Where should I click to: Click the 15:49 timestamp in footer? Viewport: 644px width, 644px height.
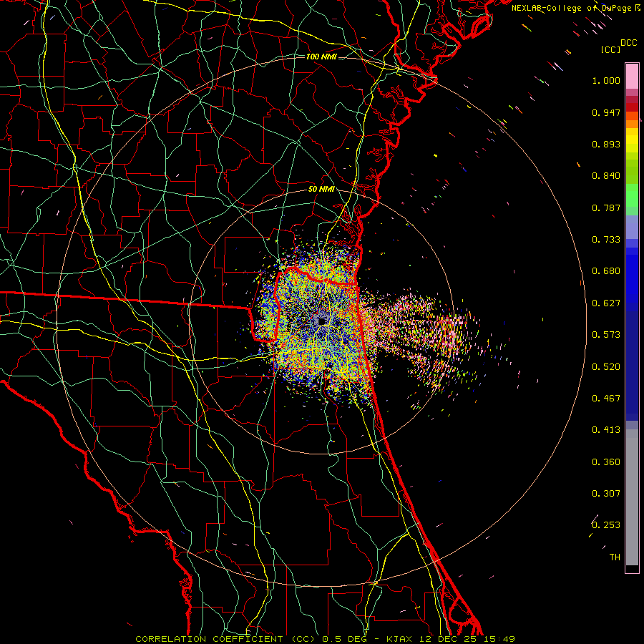[x=499, y=639]
